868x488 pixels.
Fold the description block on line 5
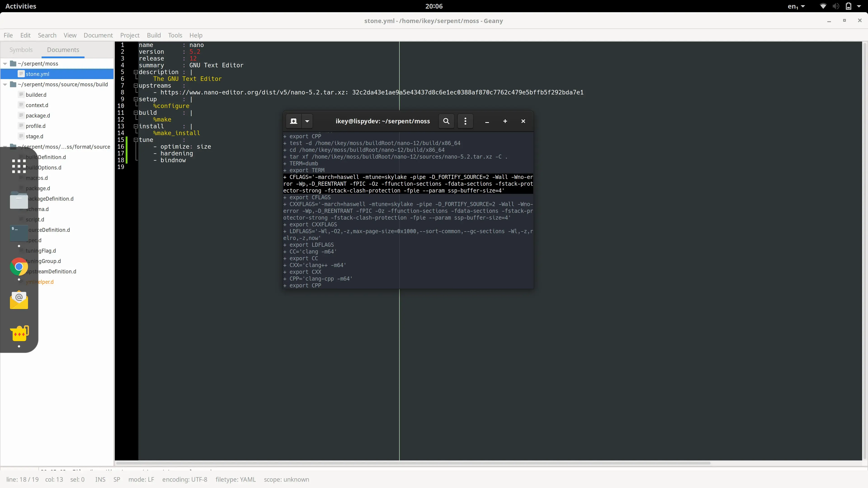135,72
